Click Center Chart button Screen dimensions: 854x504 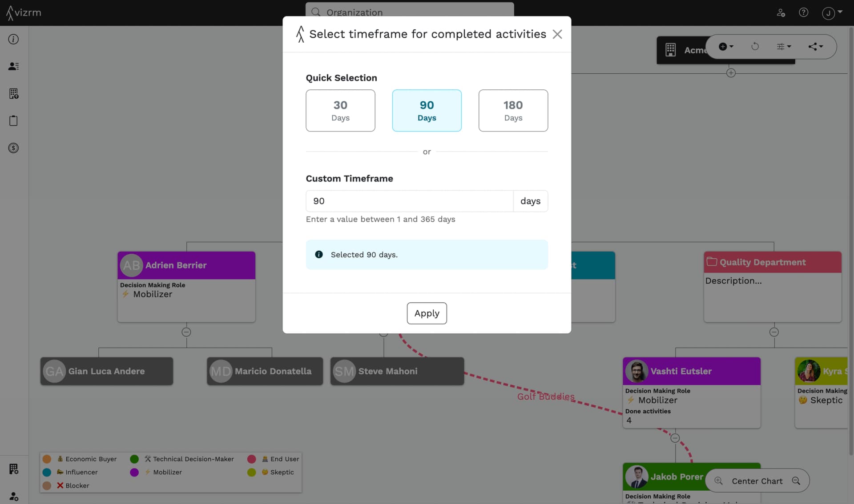coord(757,481)
